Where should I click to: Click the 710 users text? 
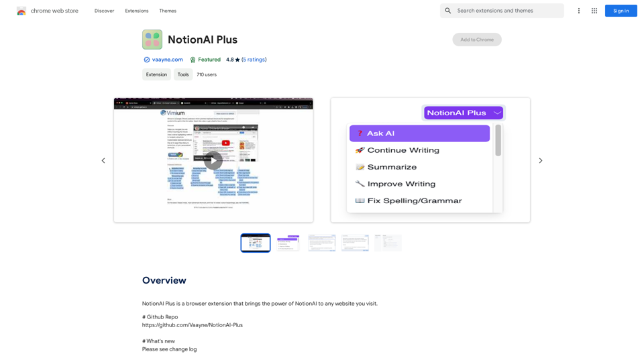click(x=207, y=74)
